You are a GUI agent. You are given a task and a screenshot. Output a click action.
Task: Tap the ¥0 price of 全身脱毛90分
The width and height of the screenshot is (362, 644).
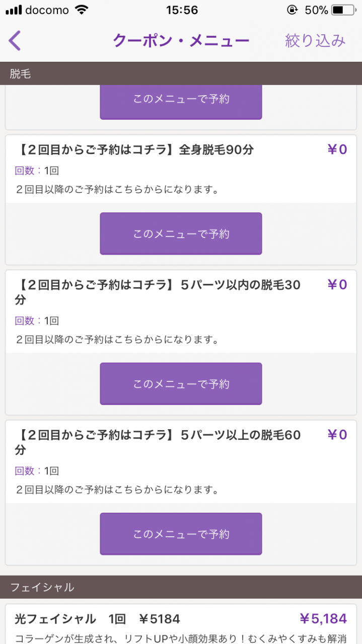click(x=337, y=149)
